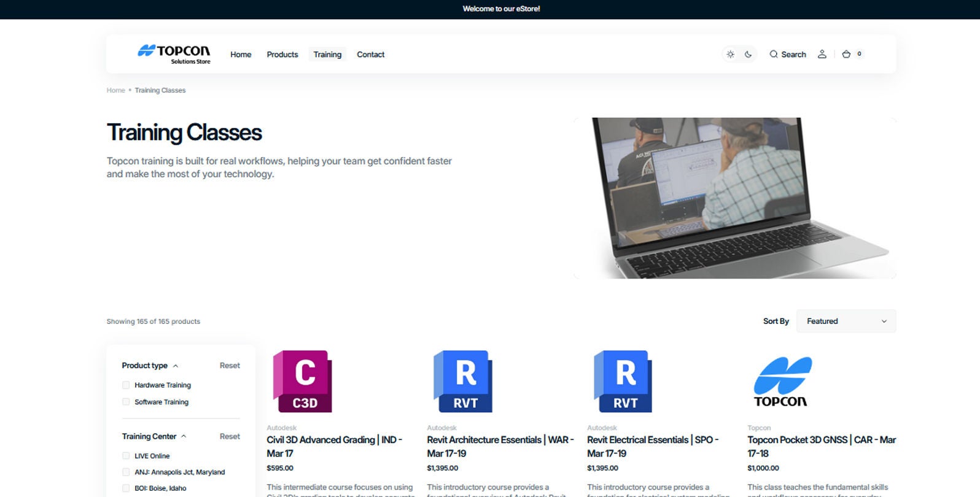Open the Sort By Featured dropdown
This screenshot has width=980, height=497.
(x=846, y=321)
